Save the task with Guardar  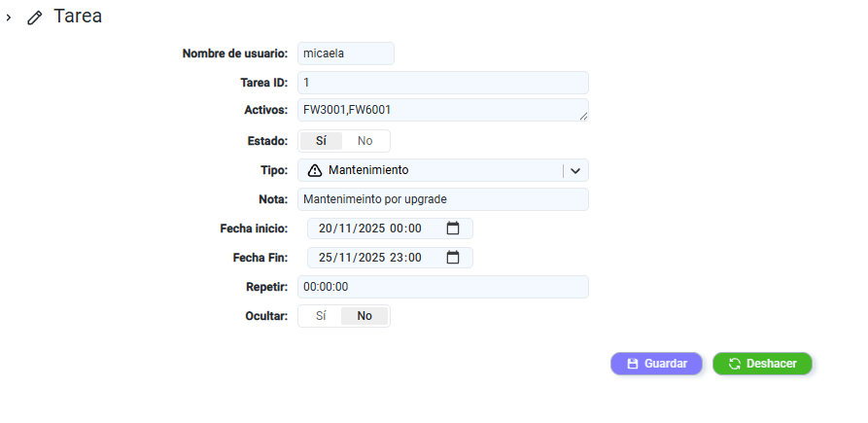656,364
